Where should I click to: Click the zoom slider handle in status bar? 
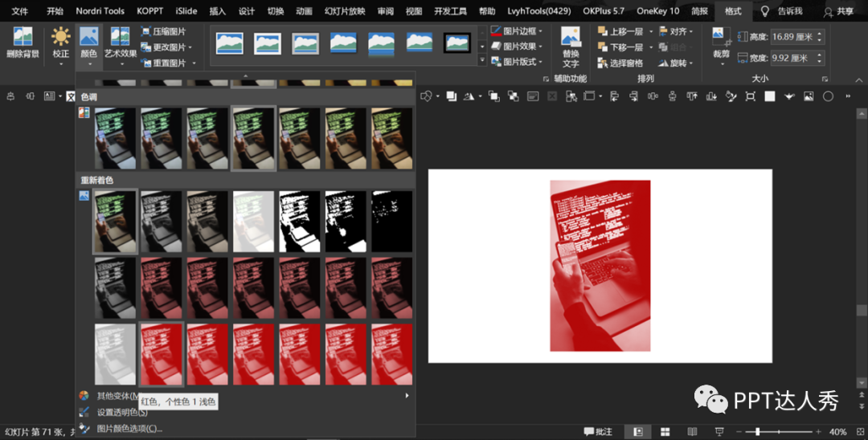(757, 432)
